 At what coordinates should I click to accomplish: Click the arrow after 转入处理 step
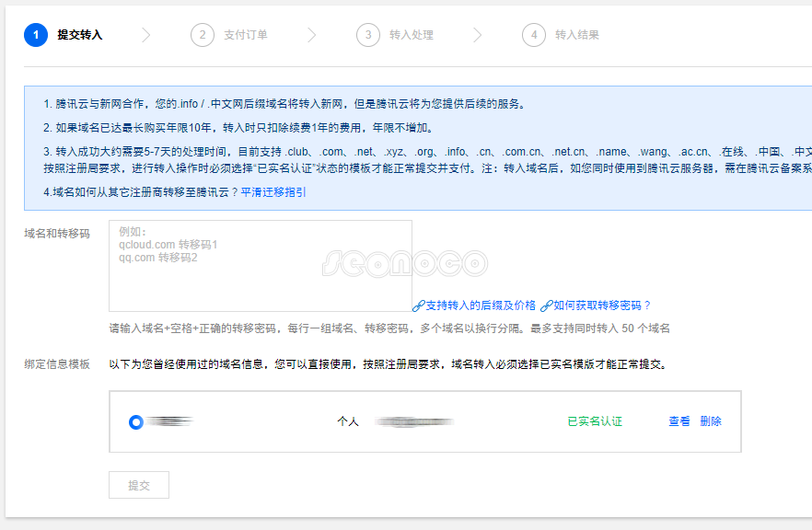click(477, 35)
